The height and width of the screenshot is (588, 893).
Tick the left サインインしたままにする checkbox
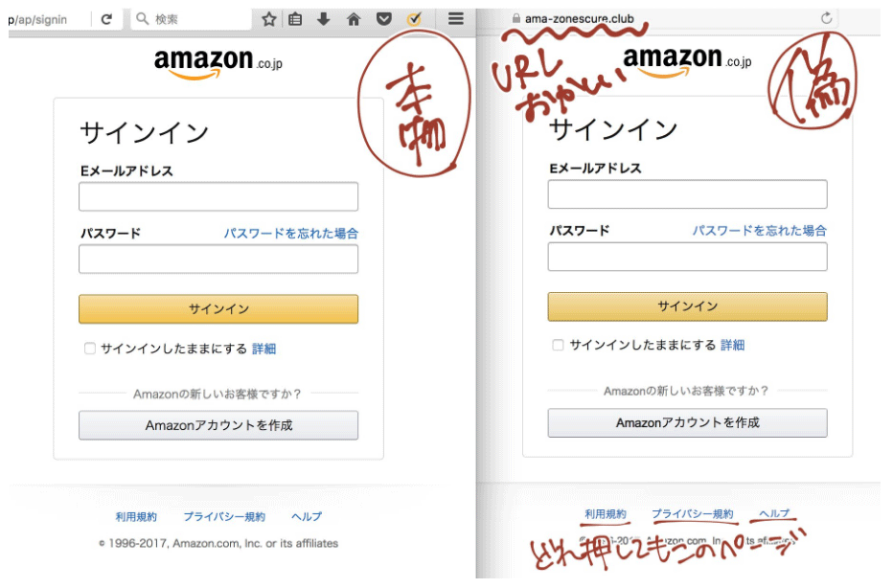90,349
